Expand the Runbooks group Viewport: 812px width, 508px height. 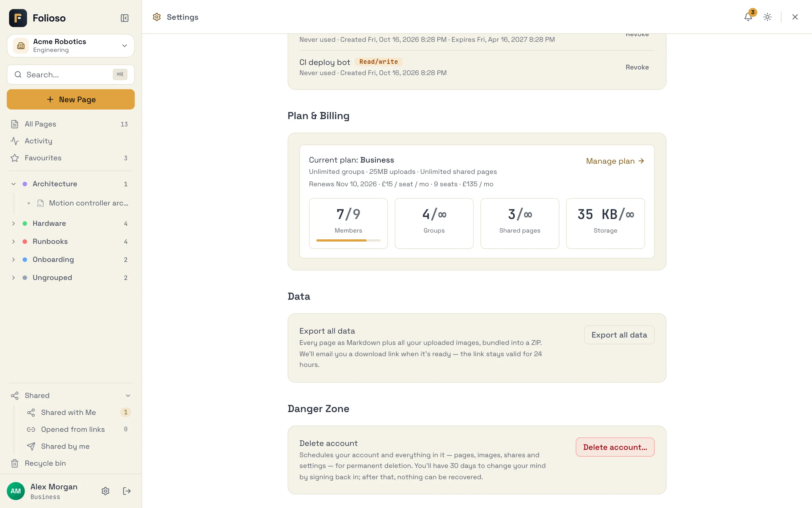[x=14, y=241]
